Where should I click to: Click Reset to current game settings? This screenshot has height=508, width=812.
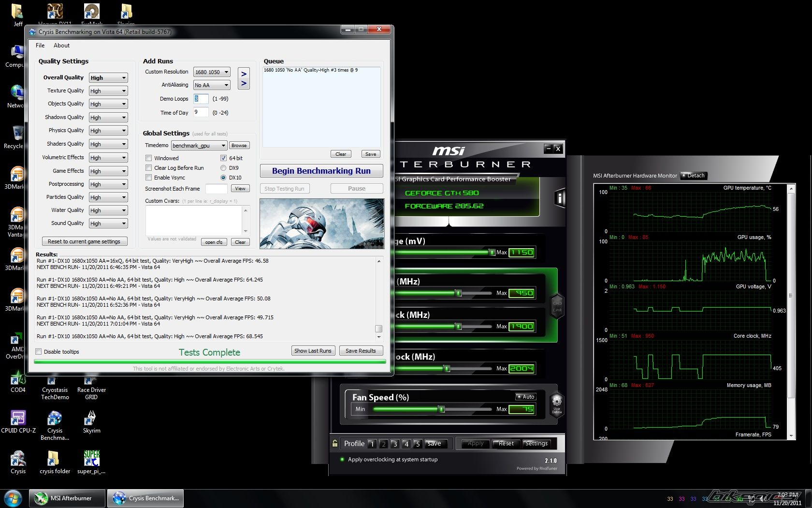tap(84, 241)
